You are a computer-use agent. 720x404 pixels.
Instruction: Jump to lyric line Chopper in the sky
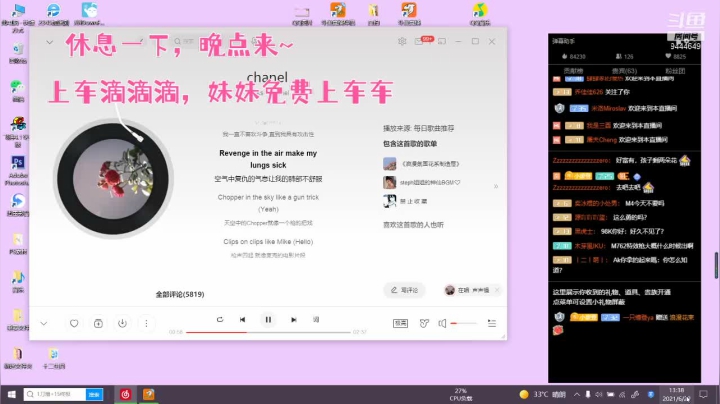[x=268, y=203]
